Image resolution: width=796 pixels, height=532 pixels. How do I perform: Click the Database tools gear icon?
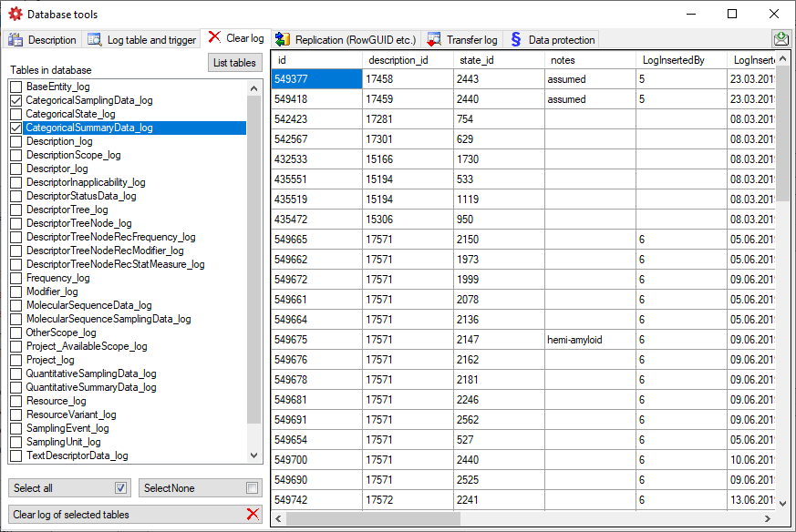coord(16,15)
